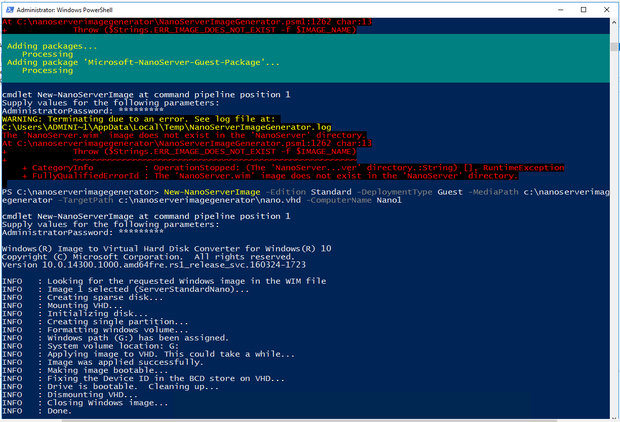Screen dimensions: 620x422
Task: Click 'Microsoft-NanoServer-Guest-Package' progress text
Action: click(174, 62)
